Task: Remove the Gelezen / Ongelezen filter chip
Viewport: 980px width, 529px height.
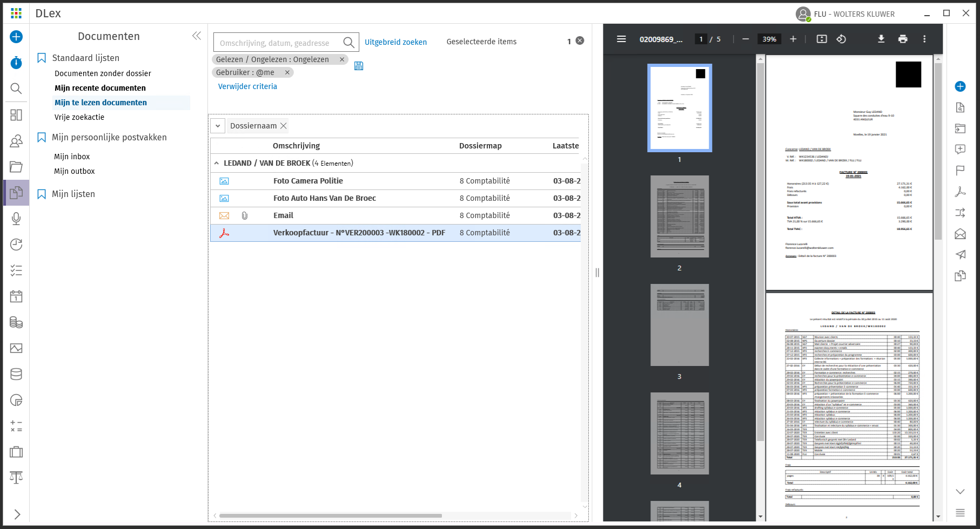Action: coord(342,59)
